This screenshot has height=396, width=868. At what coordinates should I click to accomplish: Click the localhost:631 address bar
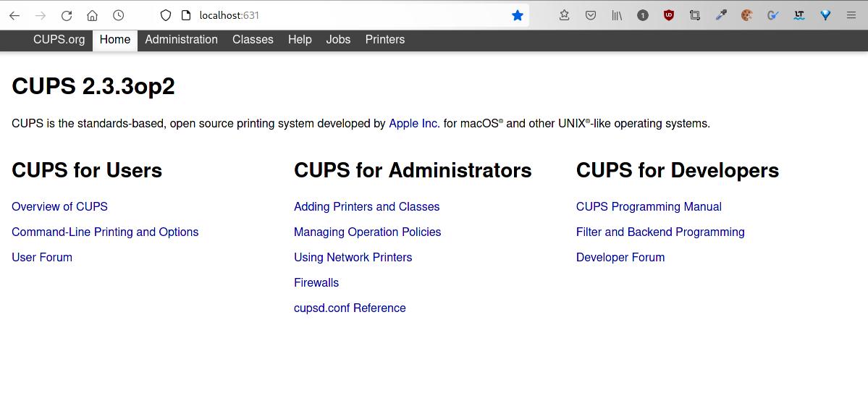click(343, 15)
